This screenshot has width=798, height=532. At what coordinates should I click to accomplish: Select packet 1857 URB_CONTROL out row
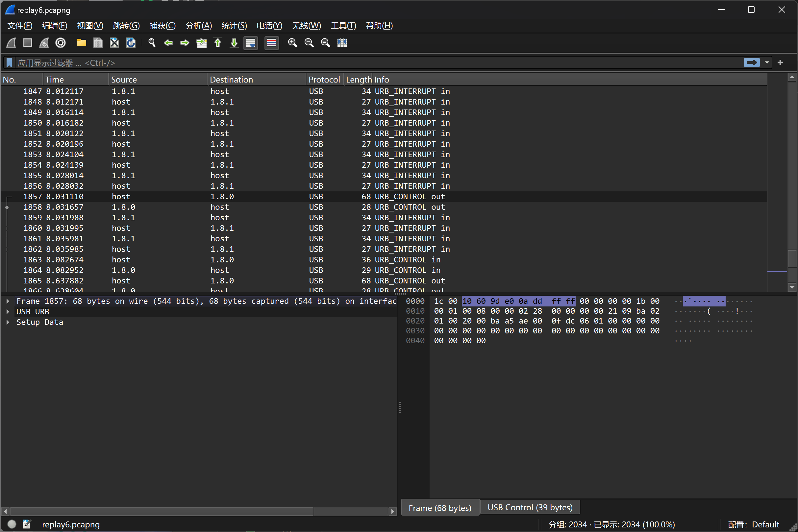click(x=384, y=197)
